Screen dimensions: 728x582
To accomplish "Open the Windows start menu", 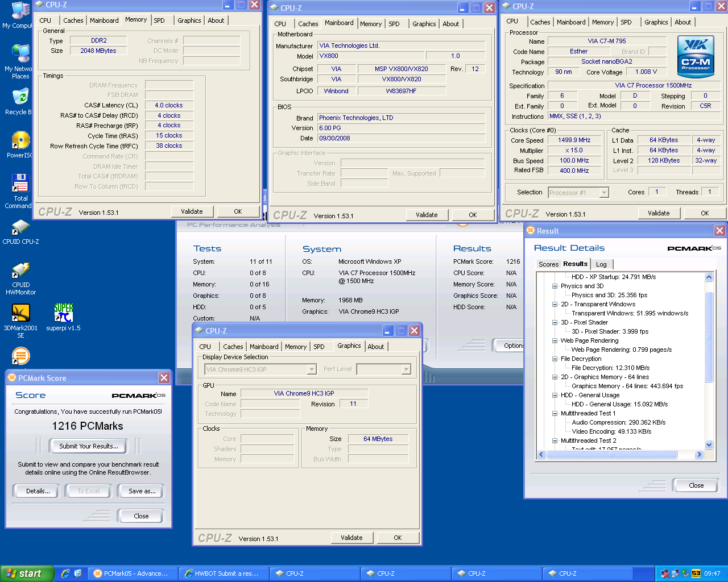I will [27, 573].
